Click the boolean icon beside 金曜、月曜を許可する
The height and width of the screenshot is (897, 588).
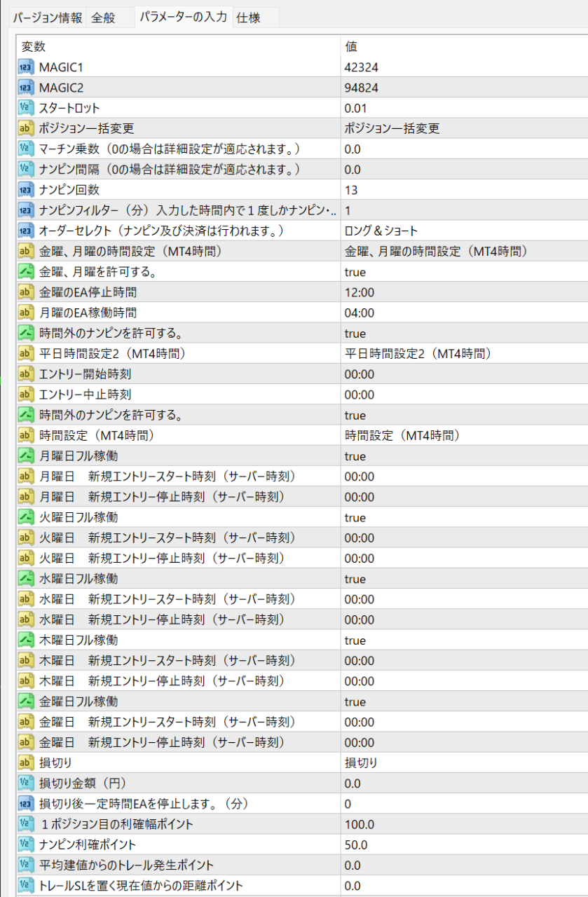point(26,272)
